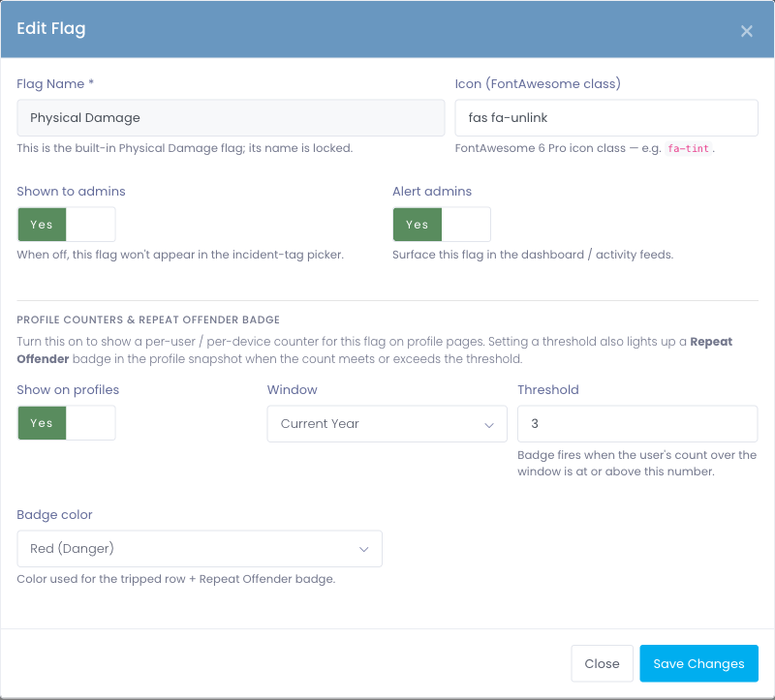Viewport: 775px width, 700px height.
Task: Open the Window dropdown (Current Year)
Action: (387, 424)
